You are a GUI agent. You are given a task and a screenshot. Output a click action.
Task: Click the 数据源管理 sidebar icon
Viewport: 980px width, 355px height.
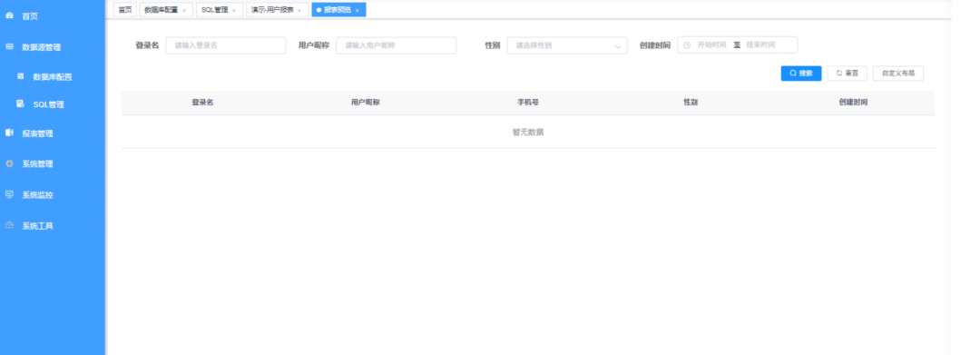click(x=9, y=47)
